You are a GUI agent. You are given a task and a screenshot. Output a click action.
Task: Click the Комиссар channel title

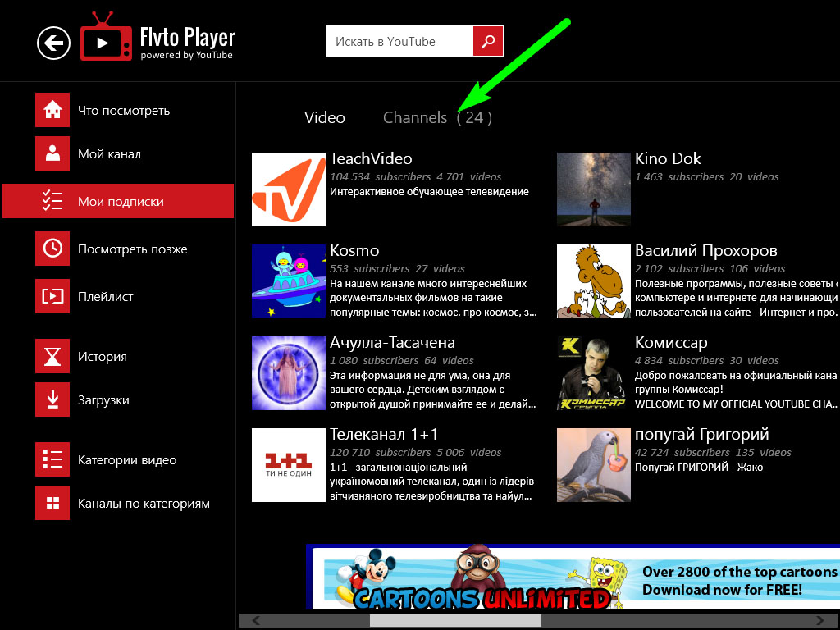click(x=671, y=343)
